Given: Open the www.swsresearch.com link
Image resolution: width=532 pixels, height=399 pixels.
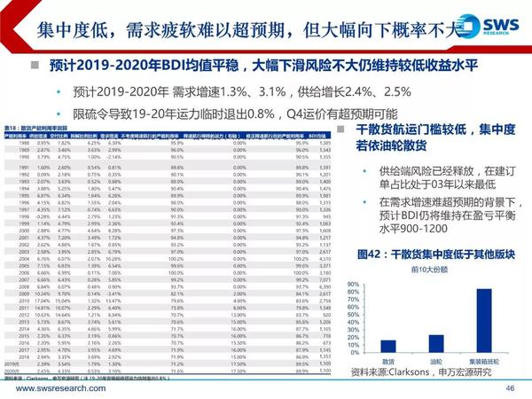Looking at the screenshot, I should pos(60,388).
